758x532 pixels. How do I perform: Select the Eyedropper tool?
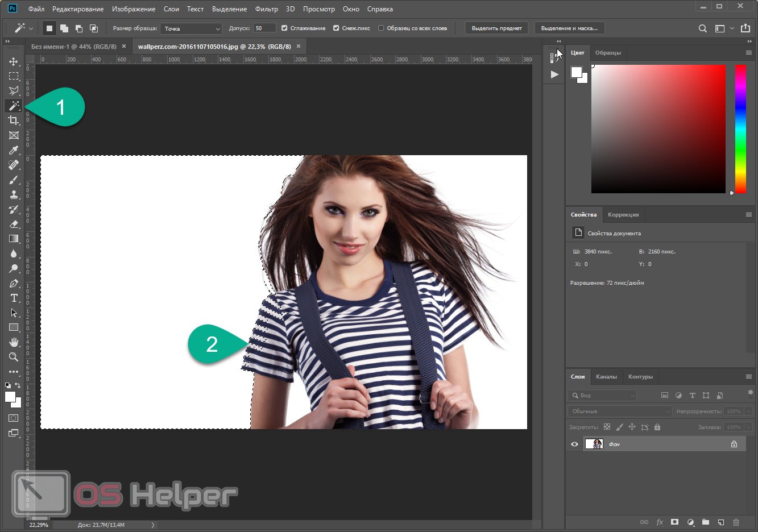point(14,150)
